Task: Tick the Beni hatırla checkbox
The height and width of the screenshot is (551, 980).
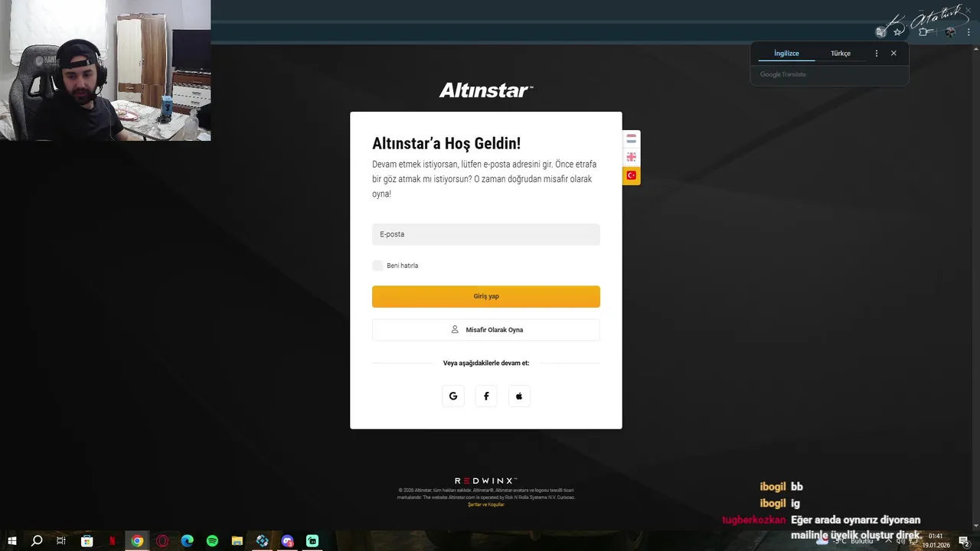Action: (x=377, y=266)
